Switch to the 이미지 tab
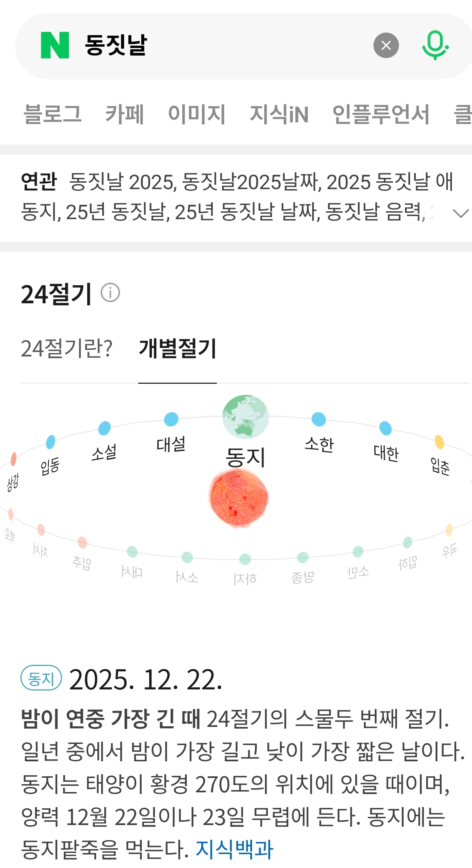The image size is (472, 868). [x=197, y=114]
